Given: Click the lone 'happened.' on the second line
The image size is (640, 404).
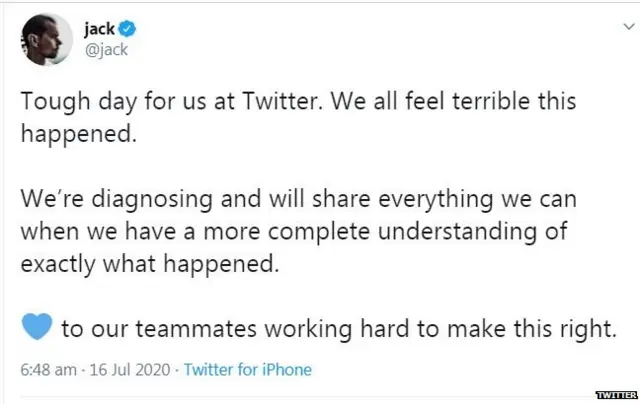Looking at the screenshot, I should click(78, 136).
